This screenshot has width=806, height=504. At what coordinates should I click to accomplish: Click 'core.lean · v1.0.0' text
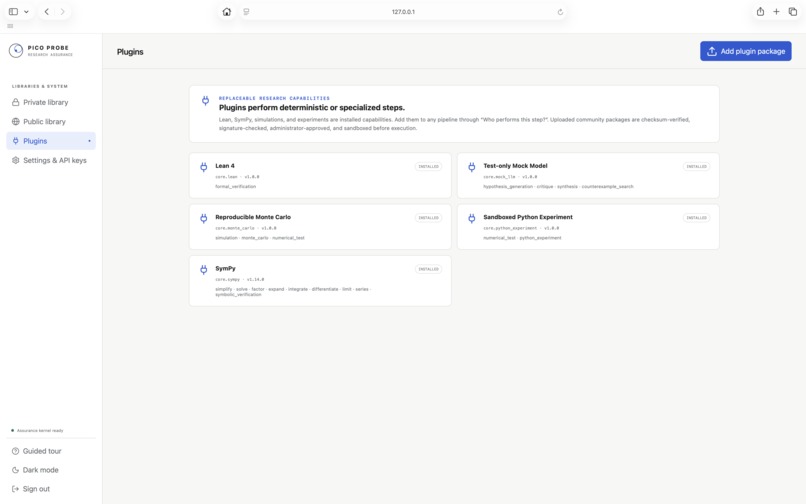point(237,177)
